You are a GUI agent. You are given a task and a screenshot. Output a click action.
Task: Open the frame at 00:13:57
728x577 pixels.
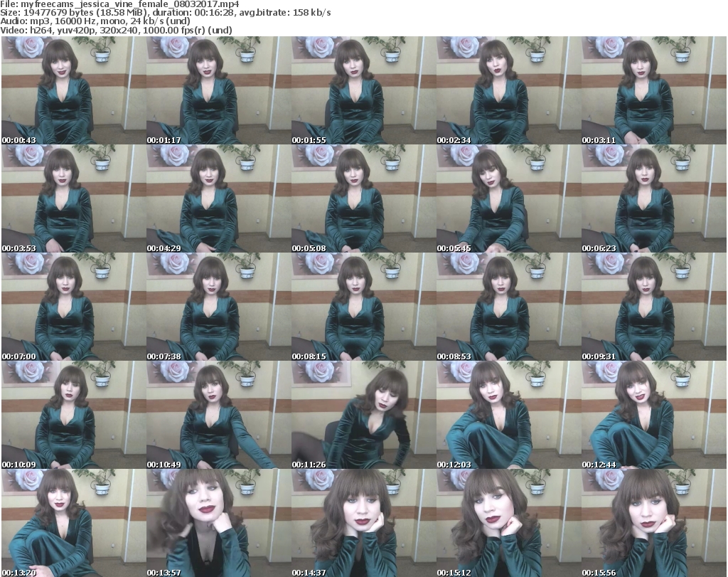[x=219, y=523]
